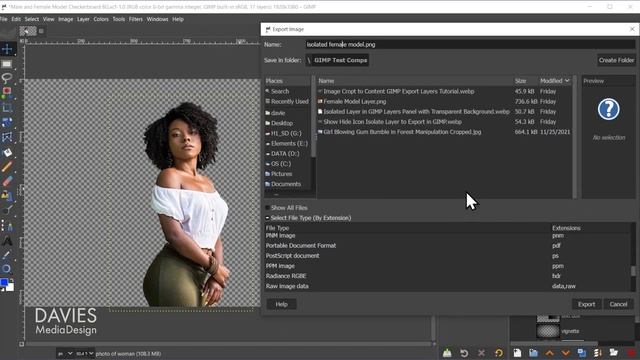
Task: Click the GIMP Test Comps path button
Action: click(x=340, y=60)
